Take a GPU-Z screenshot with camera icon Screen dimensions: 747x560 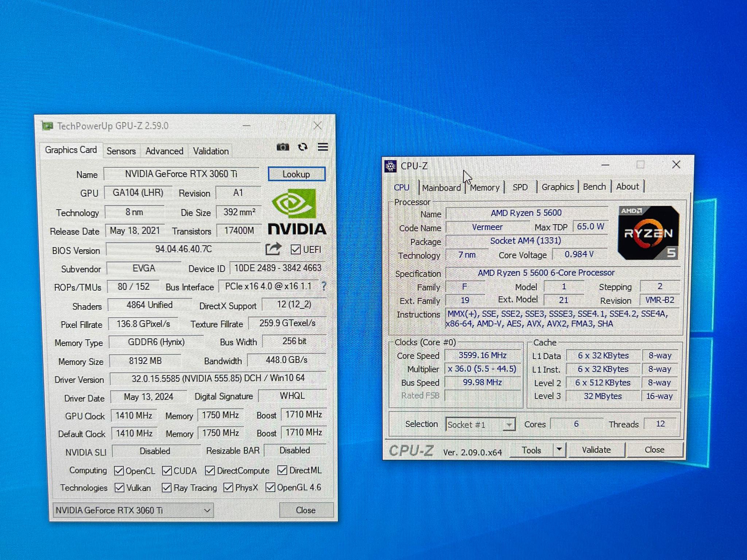click(283, 147)
